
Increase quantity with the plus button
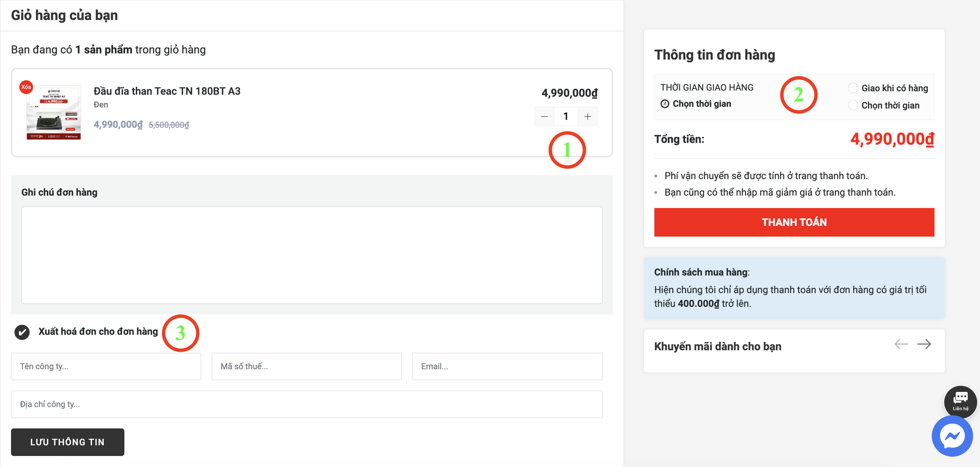pos(588,116)
